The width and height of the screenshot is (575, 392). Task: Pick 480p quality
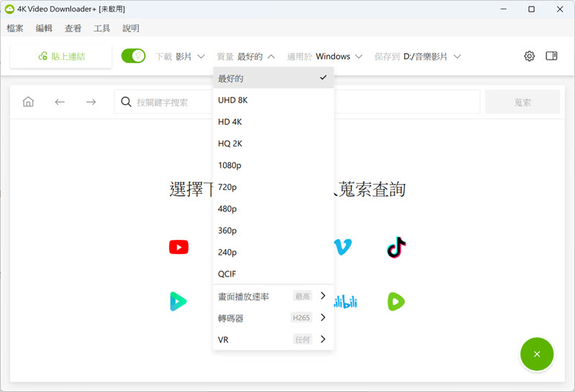pyautogui.click(x=273, y=209)
